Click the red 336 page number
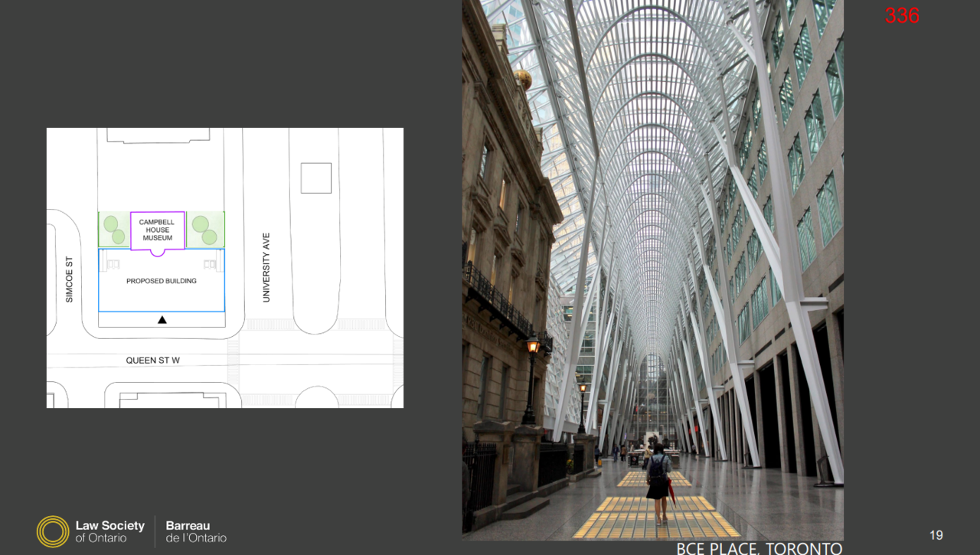This screenshot has height=555, width=980. pyautogui.click(x=902, y=15)
